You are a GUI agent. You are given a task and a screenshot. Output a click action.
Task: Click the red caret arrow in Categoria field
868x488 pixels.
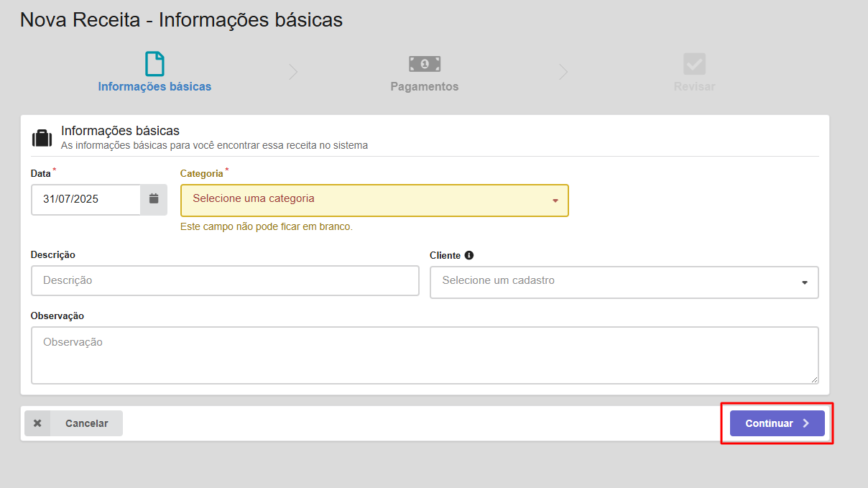click(555, 201)
